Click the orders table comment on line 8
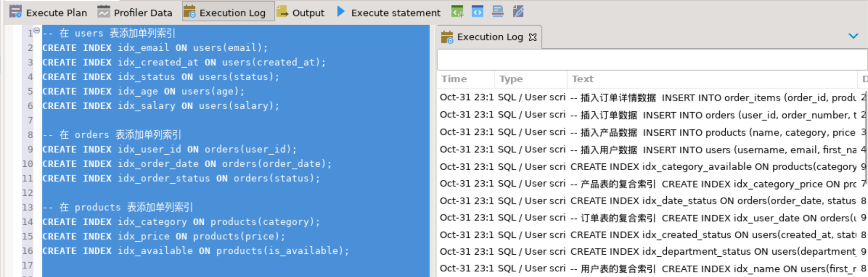This screenshot has width=868, height=277. pyautogui.click(x=112, y=135)
